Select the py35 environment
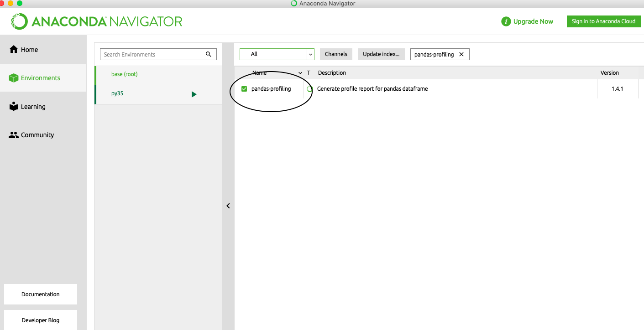The height and width of the screenshot is (330, 644). 158,94
